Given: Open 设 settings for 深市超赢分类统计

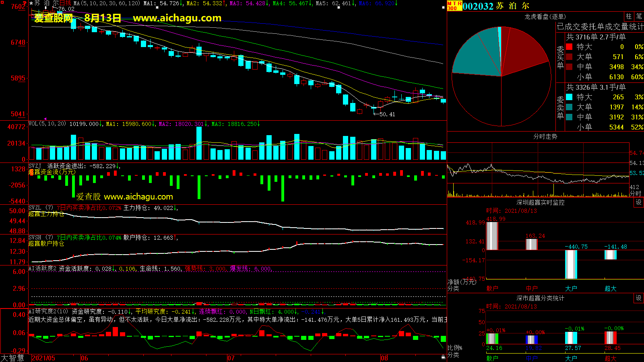Looking at the screenshot, I should (x=639, y=298).
